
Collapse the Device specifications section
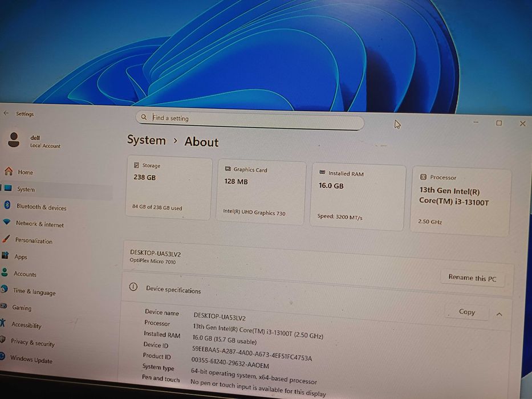click(x=499, y=315)
